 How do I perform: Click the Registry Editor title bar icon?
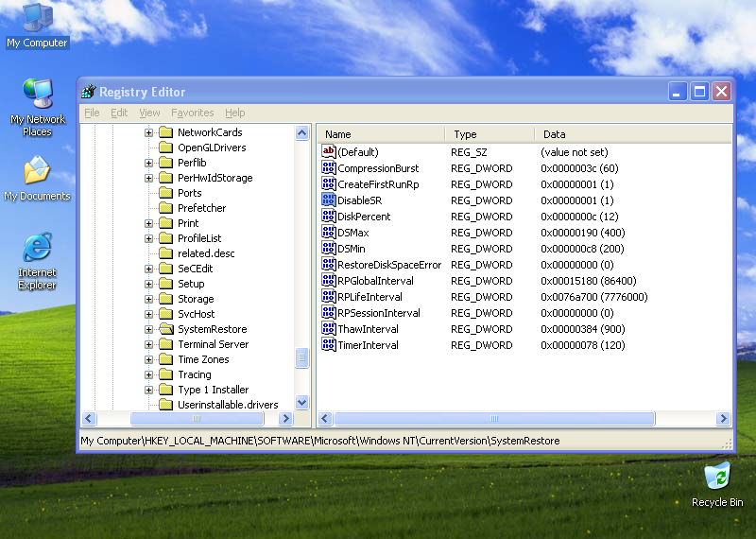tap(89, 91)
